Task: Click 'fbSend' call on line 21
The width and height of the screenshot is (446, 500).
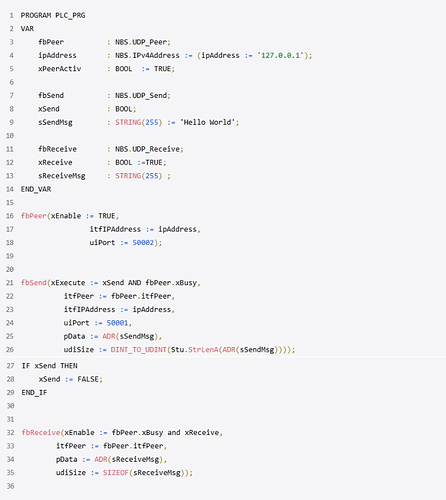Action: 34,283
